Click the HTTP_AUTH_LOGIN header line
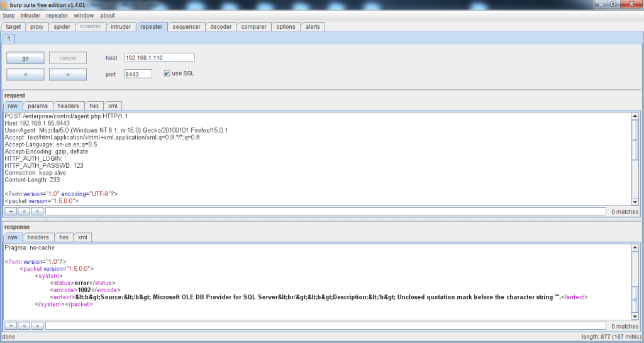 coord(35,158)
